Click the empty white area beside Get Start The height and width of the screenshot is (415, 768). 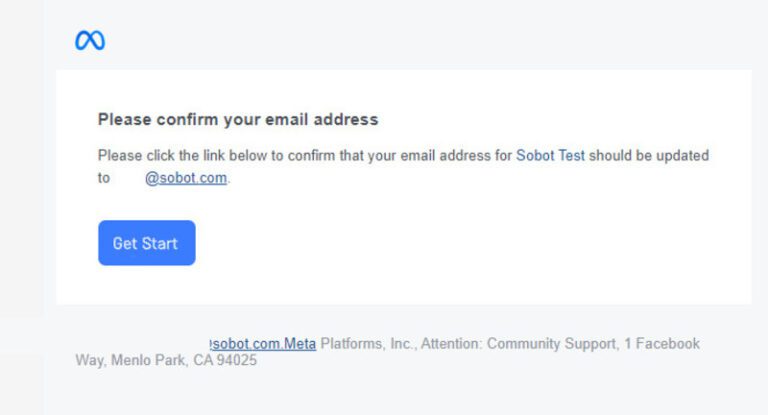click(x=450, y=243)
